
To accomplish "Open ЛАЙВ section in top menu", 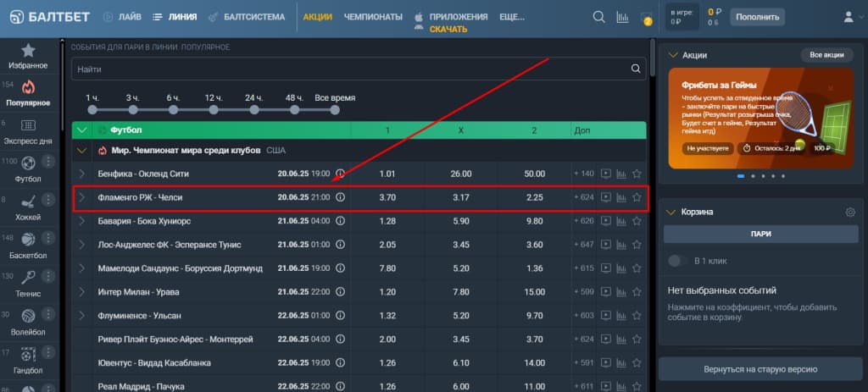I will pos(123,17).
